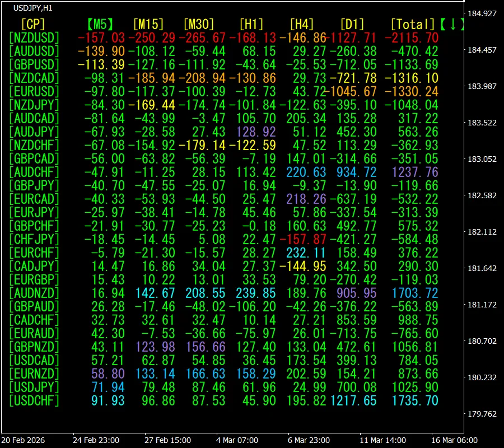This screenshot has height=448, width=504.
Task: Select the AUDNZD pair label
Action: point(35,293)
